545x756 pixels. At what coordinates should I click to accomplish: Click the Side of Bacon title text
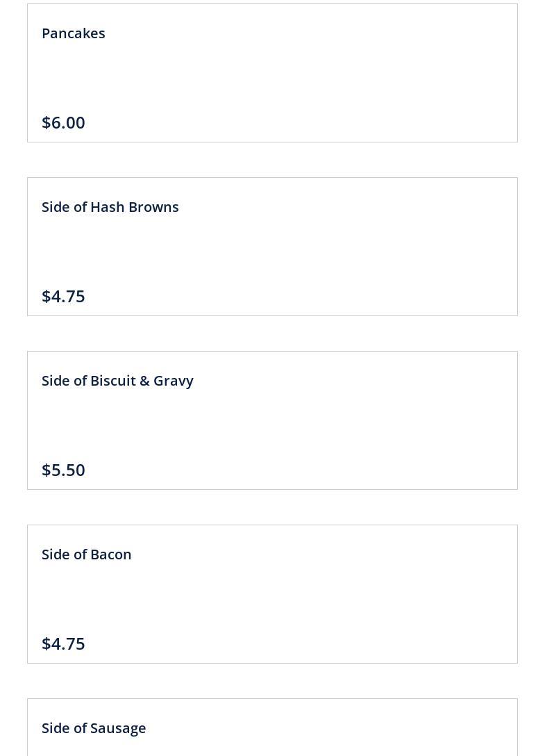(87, 554)
